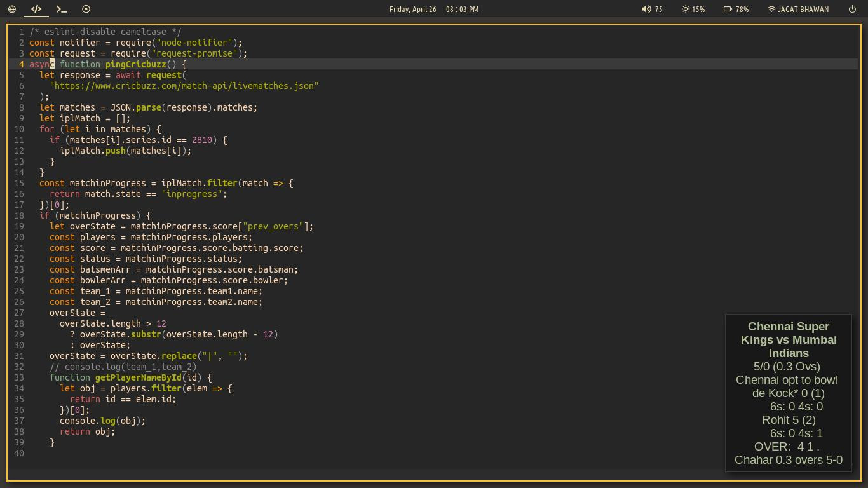Open the globe browser workspace icon

click(x=11, y=9)
